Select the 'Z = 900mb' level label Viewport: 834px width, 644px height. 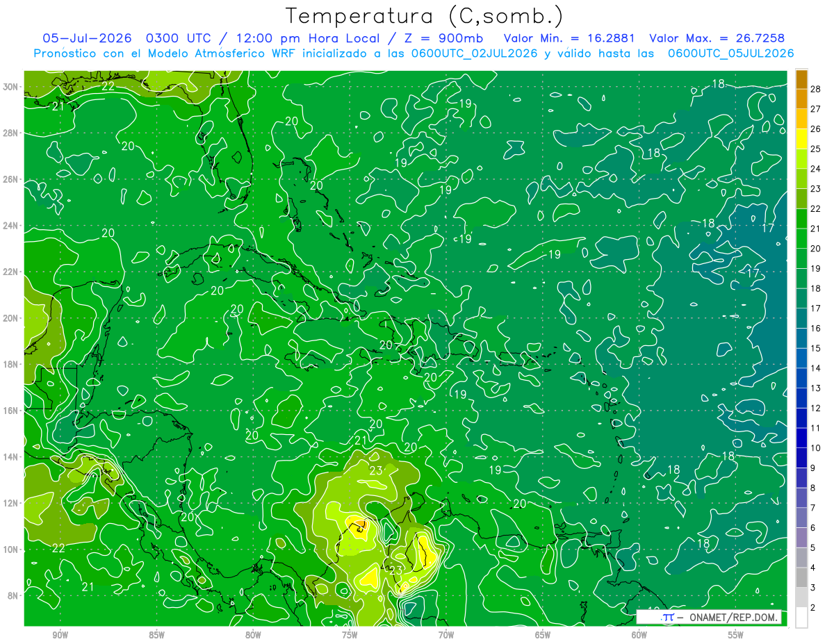pyautogui.click(x=445, y=38)
